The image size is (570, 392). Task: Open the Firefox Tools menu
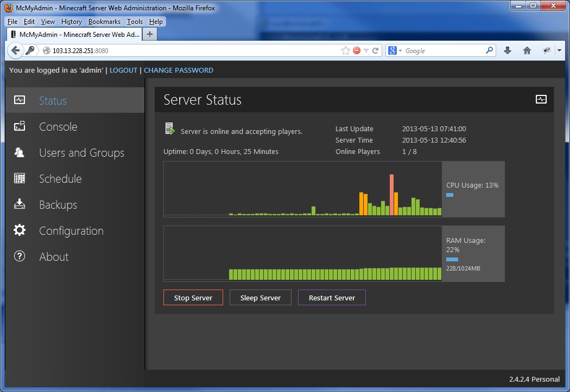tap(135, 22)
